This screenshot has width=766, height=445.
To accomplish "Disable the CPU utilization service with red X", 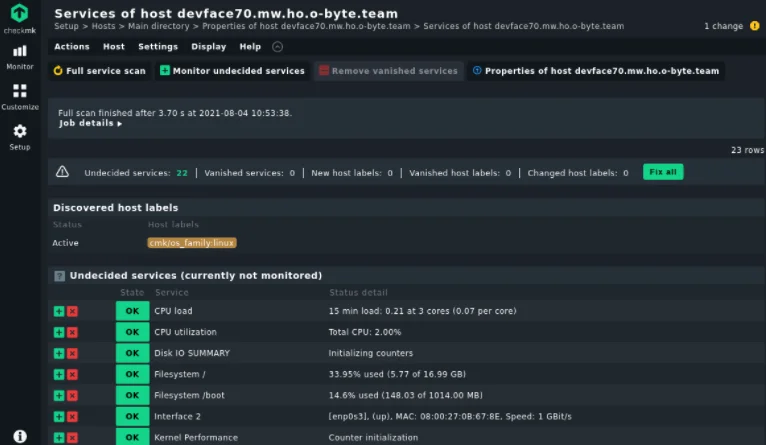I will tap(72, 332).
